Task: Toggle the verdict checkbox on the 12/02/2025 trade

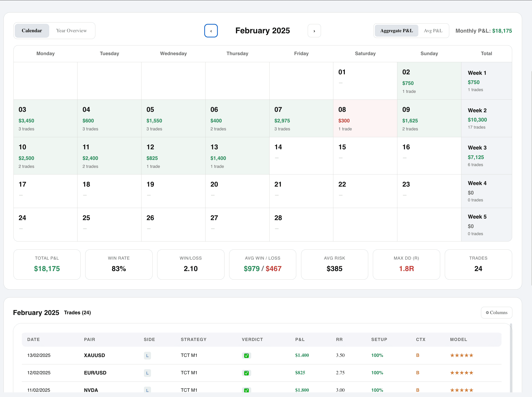Action: coord(247,373)
